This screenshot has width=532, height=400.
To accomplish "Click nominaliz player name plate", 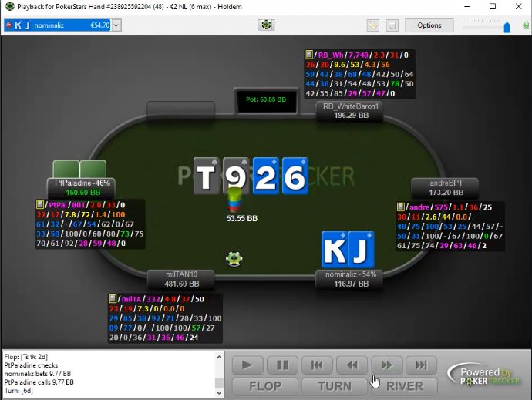I will tap(350, 279).
